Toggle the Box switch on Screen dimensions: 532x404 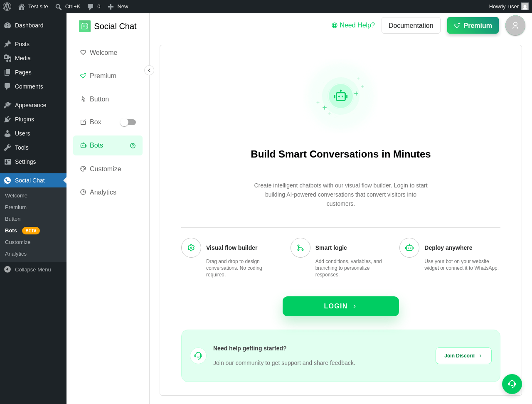coord(128,122)
